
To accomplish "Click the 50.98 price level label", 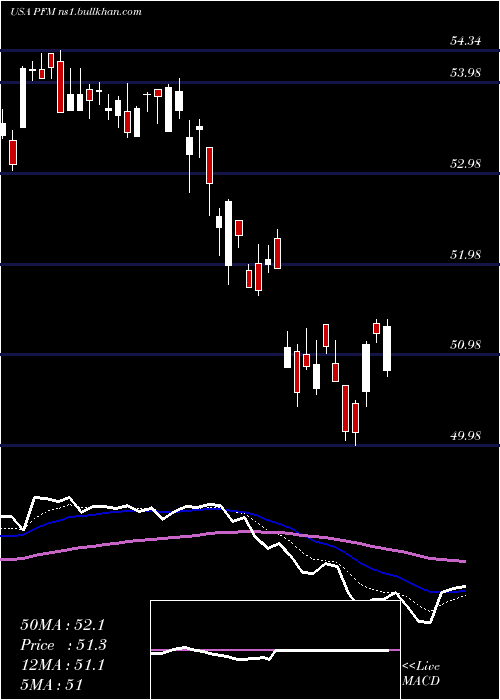I will pyautogui.click(x=465, y=345).
